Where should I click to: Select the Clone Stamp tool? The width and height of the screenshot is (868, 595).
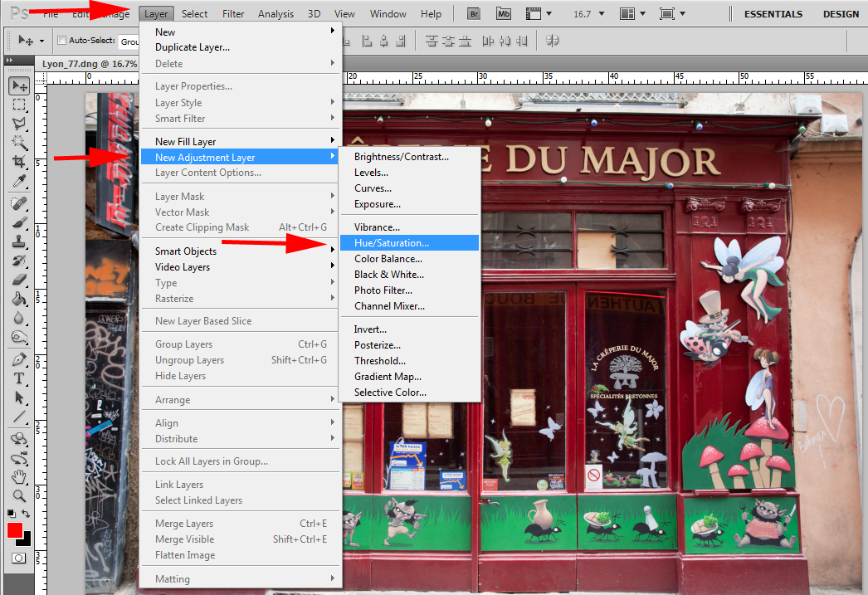19,241
